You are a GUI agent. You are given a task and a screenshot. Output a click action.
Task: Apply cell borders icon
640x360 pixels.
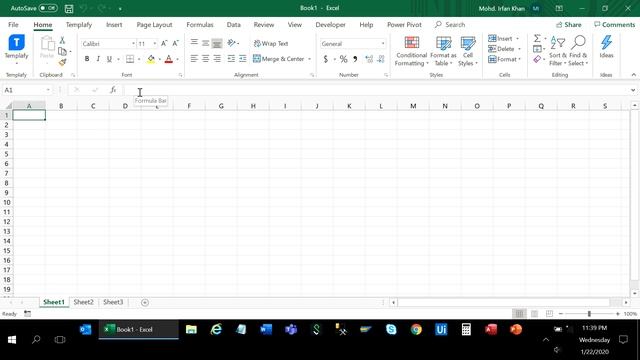tap(130, 59)
